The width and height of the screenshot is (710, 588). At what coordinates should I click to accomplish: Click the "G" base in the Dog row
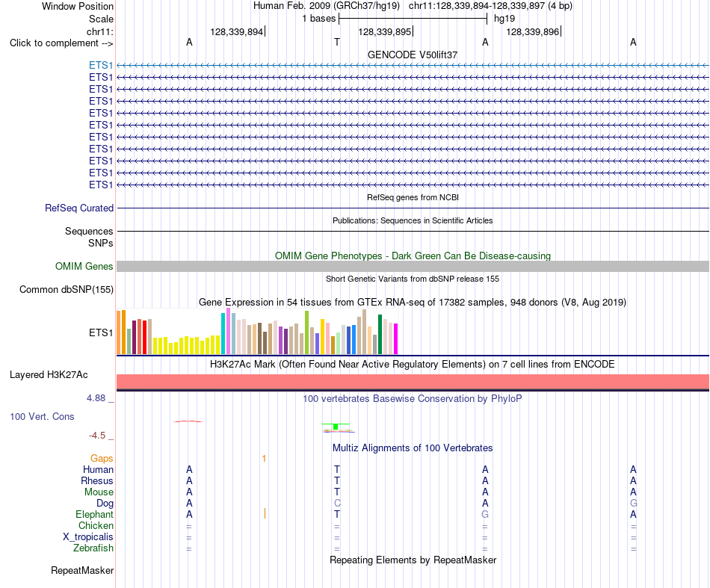click(633, 504)
